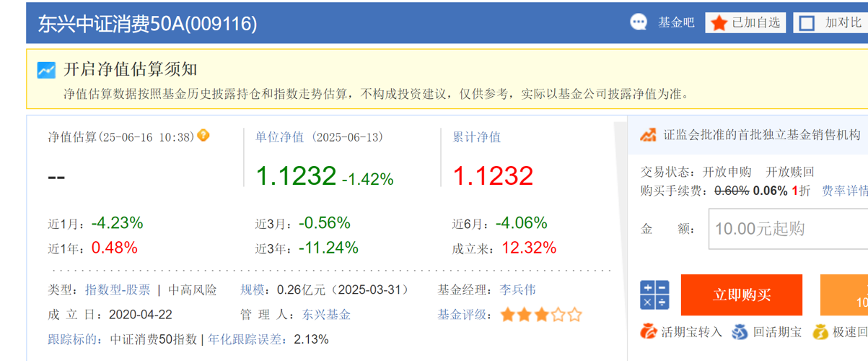Click the 开放申购 trading status text
Image resolution: width=868 pixels, height=361 pixels.
[x=727, y=172]
